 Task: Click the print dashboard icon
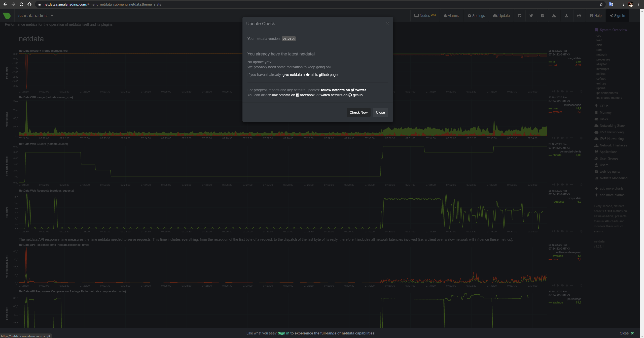pyautogui.click(x=579, y=16)
